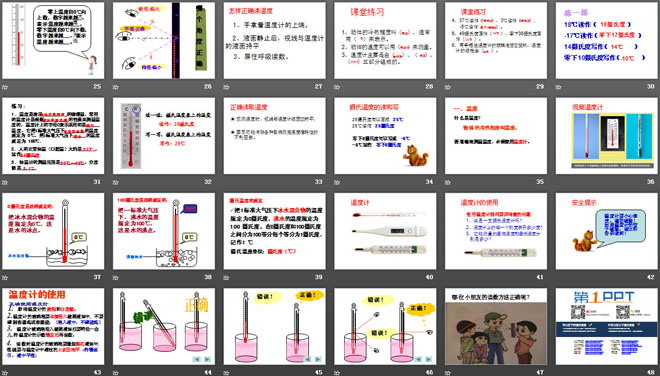660x376 pixels.
Task: Select slide 34 titled 摄氏温度的读和写
Action: (385, 136)
